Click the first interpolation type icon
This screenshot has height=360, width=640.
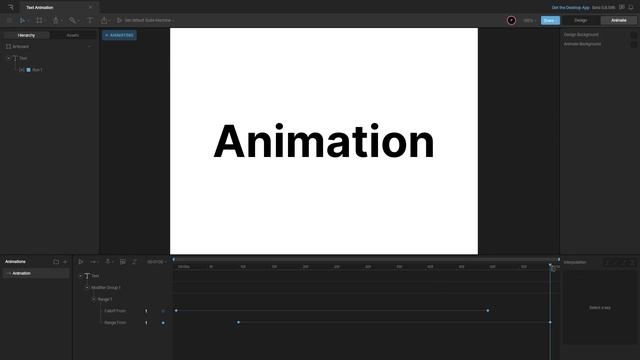point(607,262)
